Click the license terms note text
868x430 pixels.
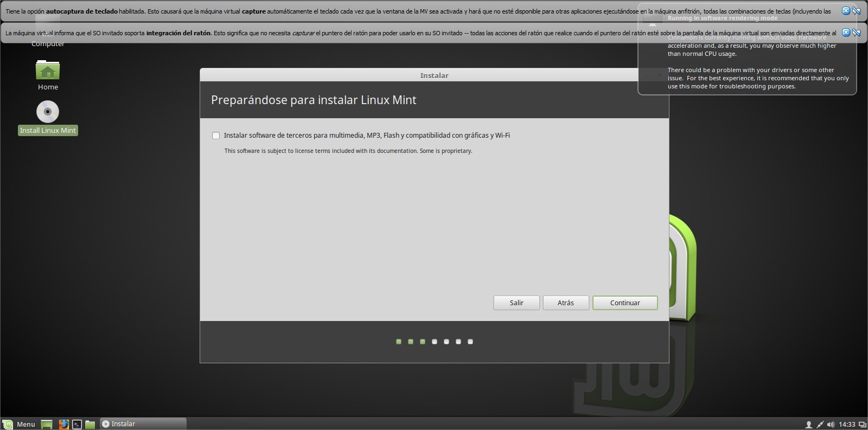(348, 151)
